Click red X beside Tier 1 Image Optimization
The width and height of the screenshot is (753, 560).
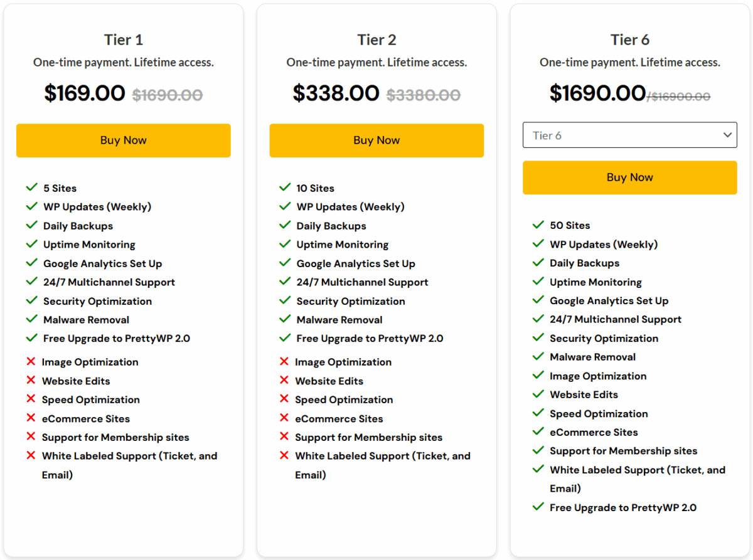click(x=31, y=362)
